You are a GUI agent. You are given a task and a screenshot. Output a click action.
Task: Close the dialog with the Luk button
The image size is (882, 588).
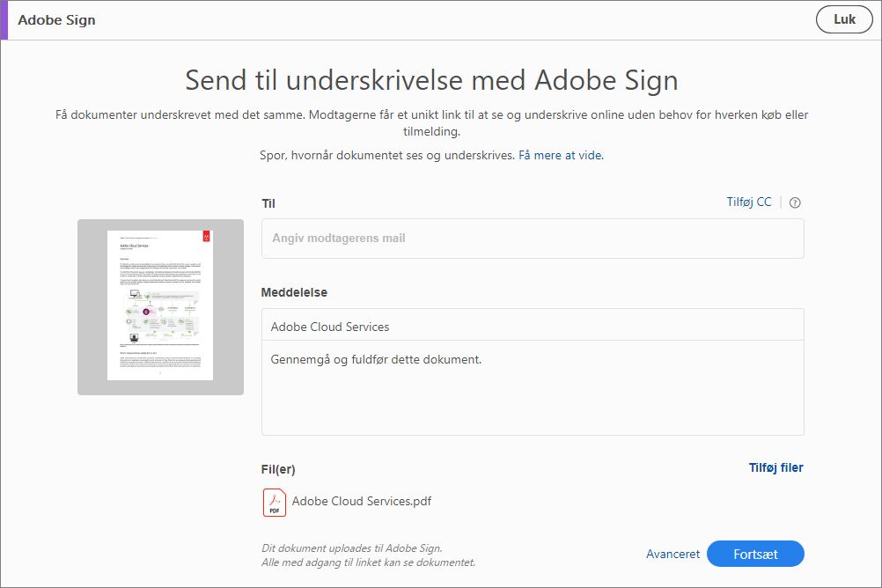843,19
